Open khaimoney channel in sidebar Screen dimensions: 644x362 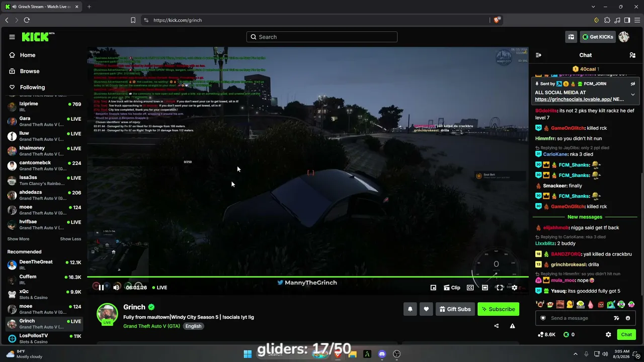click(44, 151)
